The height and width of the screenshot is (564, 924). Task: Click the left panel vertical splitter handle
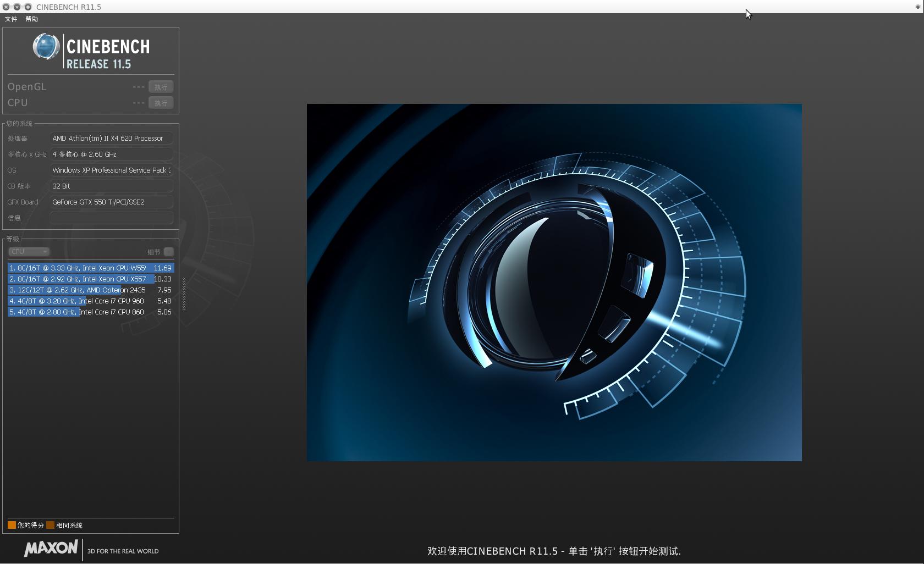184,294
